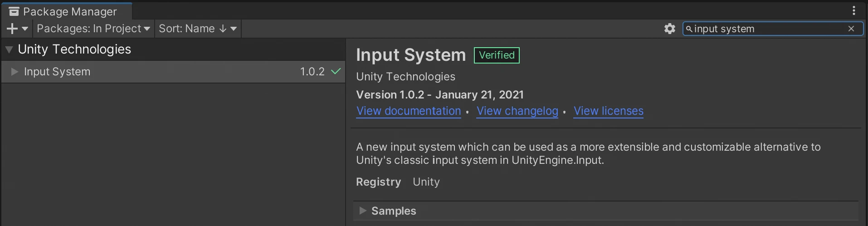Open the View documentation link

coord(409,111)
